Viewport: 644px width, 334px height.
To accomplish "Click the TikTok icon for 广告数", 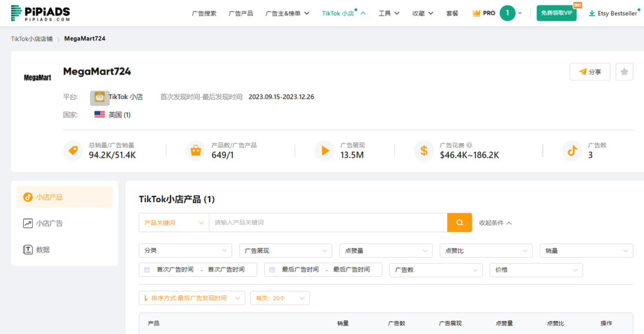I will [572, 151].
